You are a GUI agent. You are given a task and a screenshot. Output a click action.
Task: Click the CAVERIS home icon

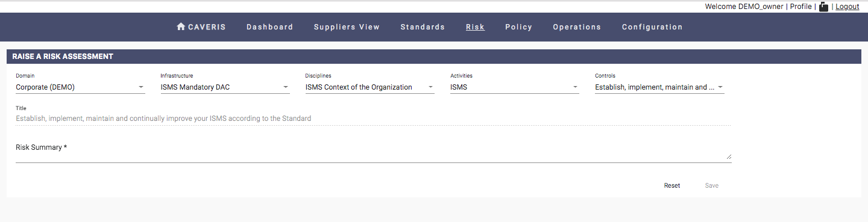(180, 27)
